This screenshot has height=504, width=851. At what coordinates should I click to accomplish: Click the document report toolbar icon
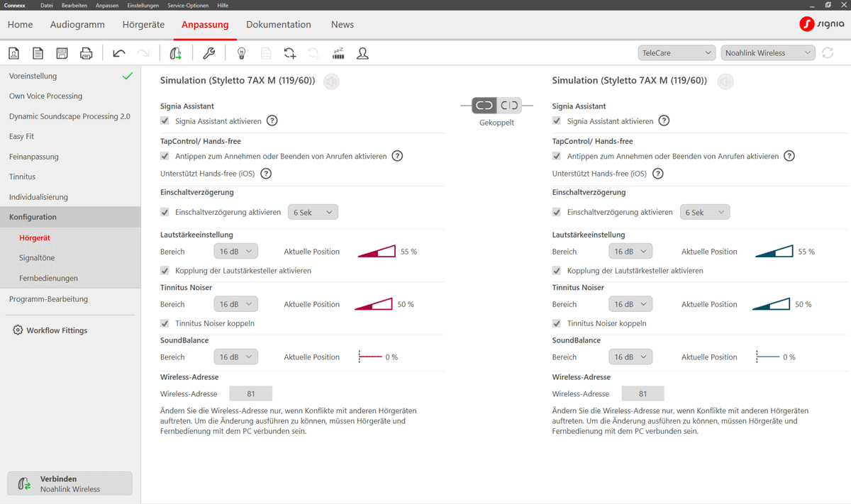point(38,53)
